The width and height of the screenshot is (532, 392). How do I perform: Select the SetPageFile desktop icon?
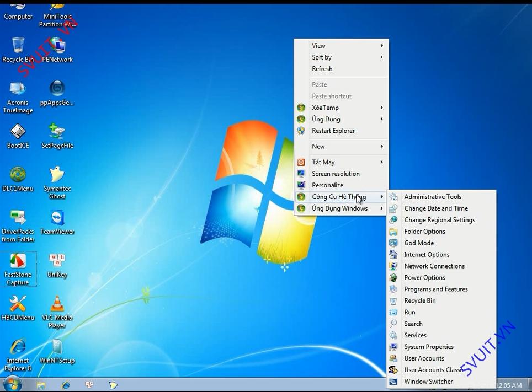coord(57,136)
